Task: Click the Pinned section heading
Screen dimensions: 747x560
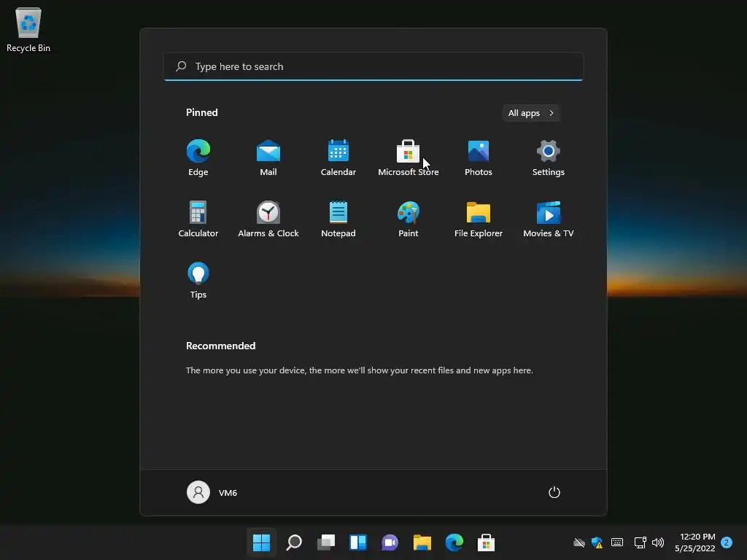Action: [x=202, y=112]
